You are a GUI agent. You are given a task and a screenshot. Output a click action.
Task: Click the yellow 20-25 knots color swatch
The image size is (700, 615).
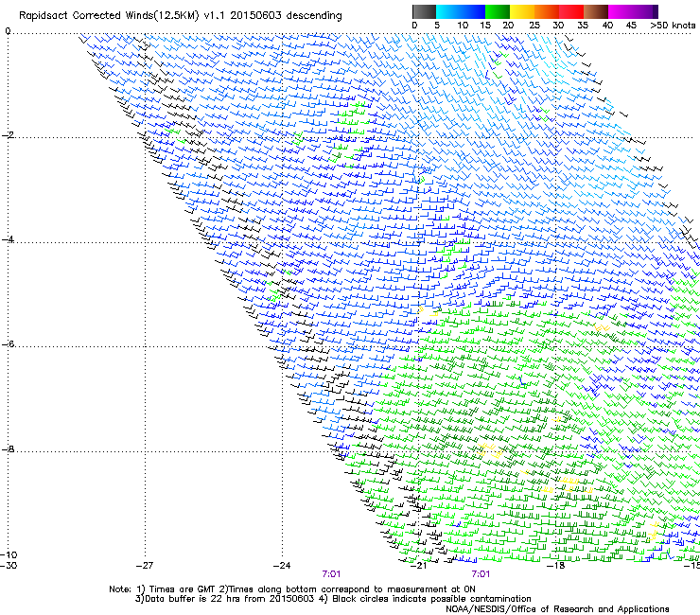click(x=522, y=11)
